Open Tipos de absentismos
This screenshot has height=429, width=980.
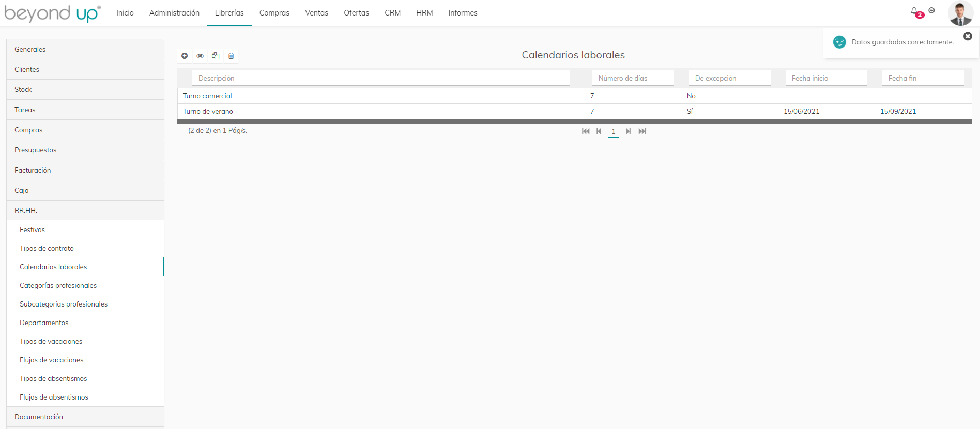tap(85, 378)
